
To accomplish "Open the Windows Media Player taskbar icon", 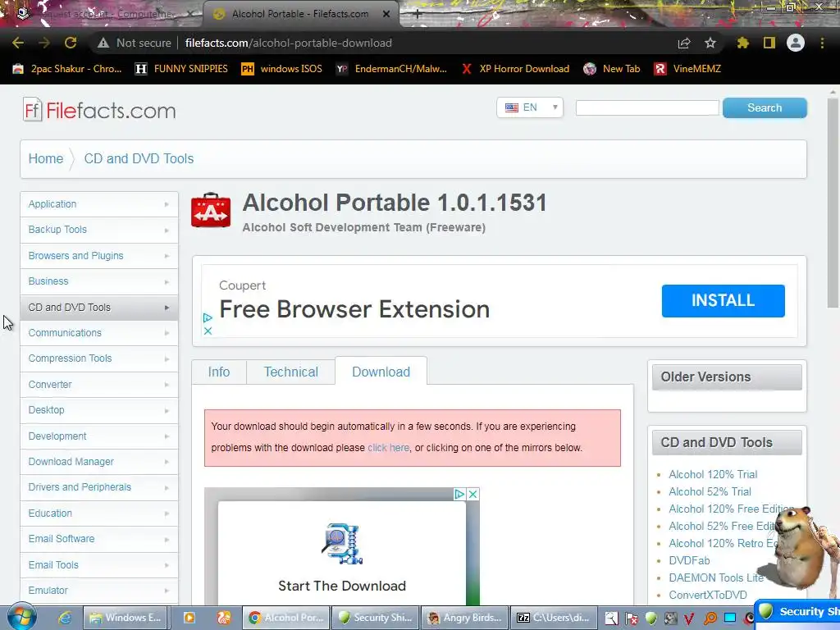I will (189, 618).
